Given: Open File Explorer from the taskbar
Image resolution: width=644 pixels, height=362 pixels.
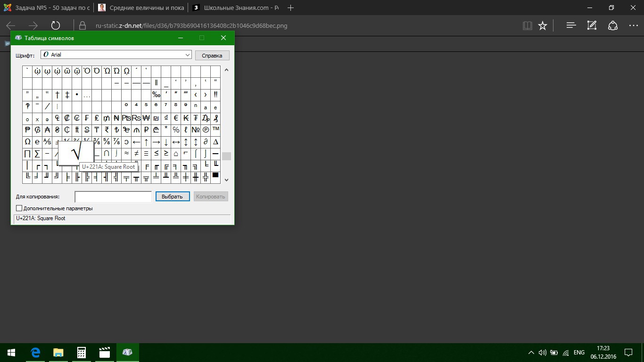Looking at the screenshot, I should coord(58,353).
